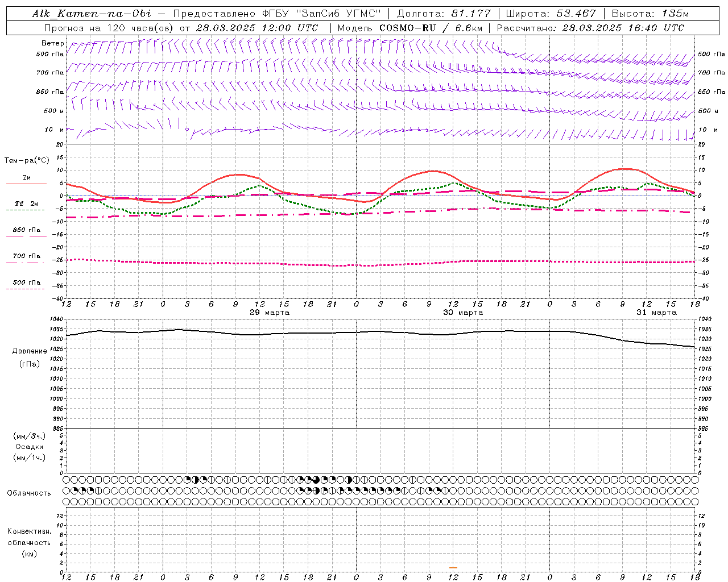The width and height of the screenshot is (728, 582).
Task: Click the 'Тем-ра(°C)' axis title
Action: click(x=27, y=160)
